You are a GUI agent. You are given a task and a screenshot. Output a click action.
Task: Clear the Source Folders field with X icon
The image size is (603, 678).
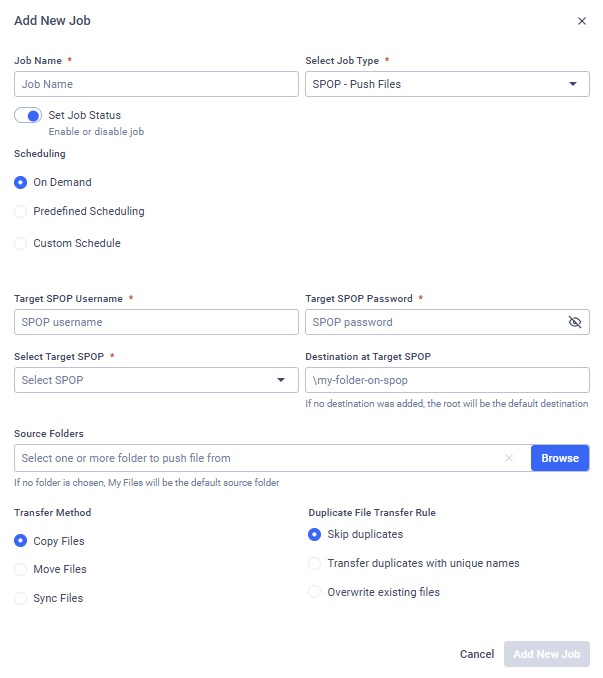click(509, 458)
